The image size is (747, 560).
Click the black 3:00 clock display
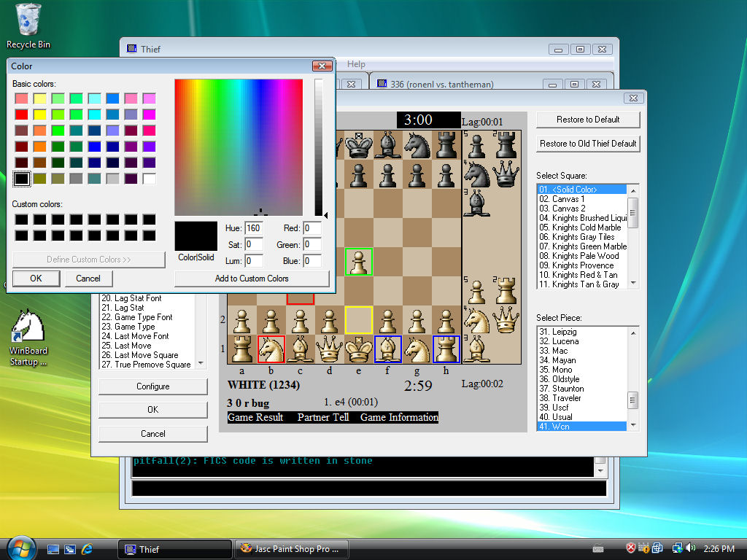(x=428, y=120)
